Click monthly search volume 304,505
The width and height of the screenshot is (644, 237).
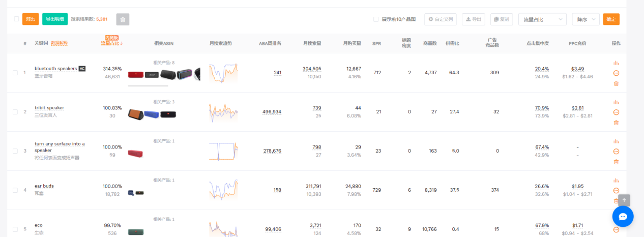coord(312,69)
